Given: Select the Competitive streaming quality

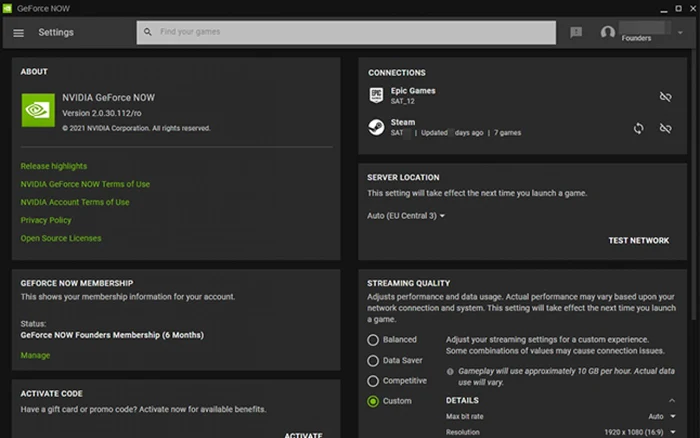Looking at the screenshot, I should click(x=373, y=381).
